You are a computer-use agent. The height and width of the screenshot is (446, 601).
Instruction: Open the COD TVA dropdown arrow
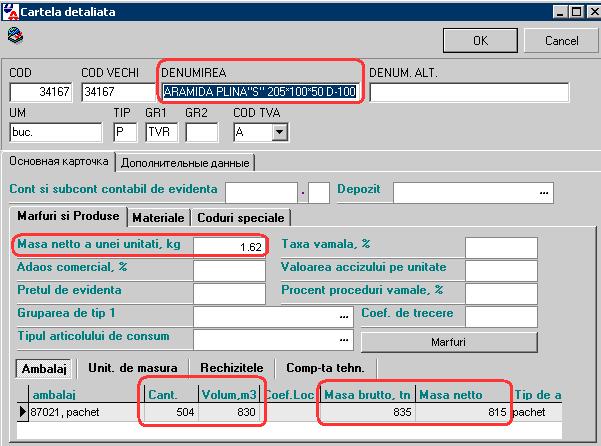280,132
